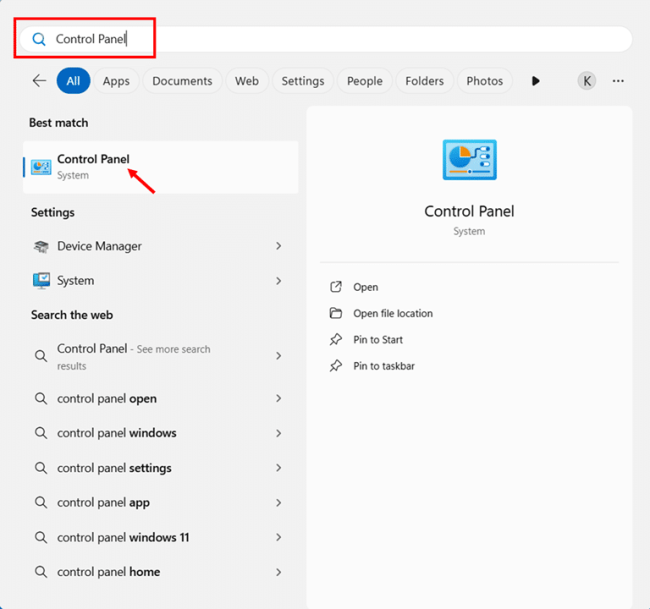Choose Pin to Start
Viewport: 650px width, 609px height.
pos(378,340)
